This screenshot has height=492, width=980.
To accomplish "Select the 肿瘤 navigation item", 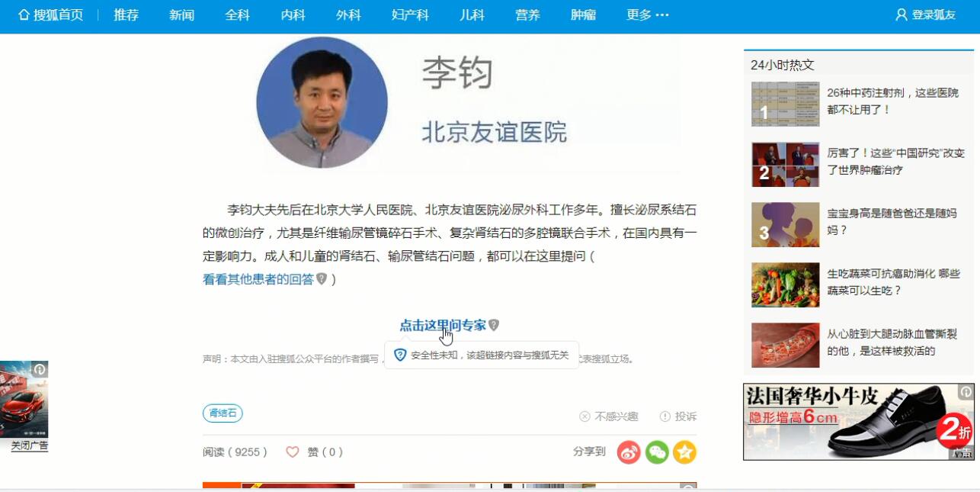I will [583, 15].
